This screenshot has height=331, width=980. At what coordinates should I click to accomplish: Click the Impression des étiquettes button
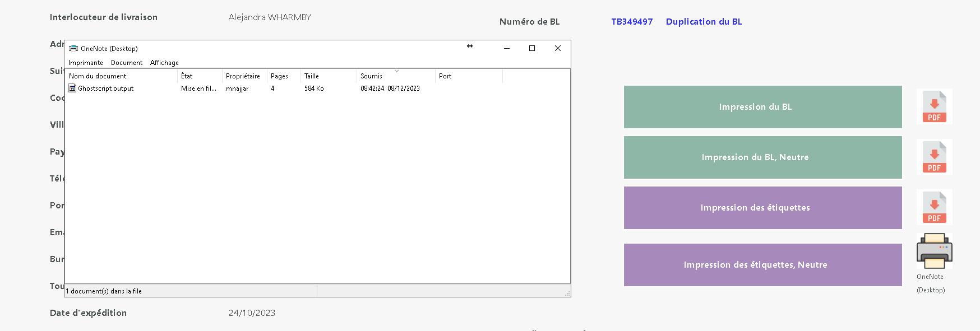pyautogui.click(x=762, y=208)
